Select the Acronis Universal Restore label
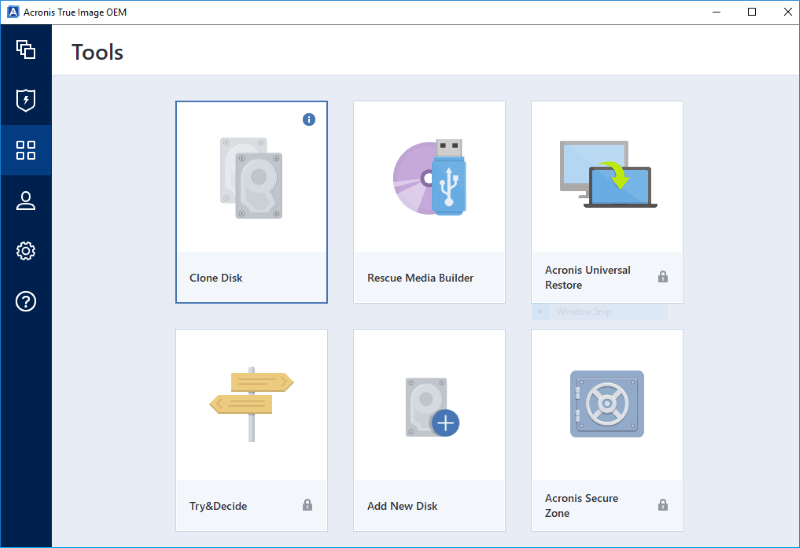The image size is (800, 548). [x=588, y=278]
